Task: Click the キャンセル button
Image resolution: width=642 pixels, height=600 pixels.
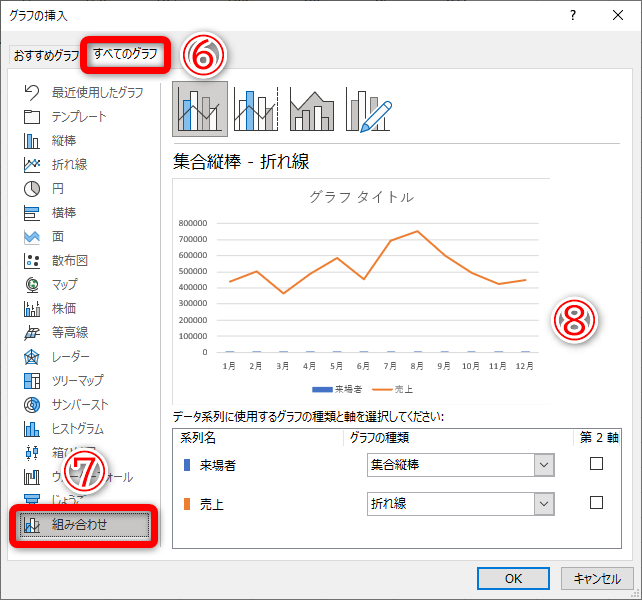Action: click(597, 578)
